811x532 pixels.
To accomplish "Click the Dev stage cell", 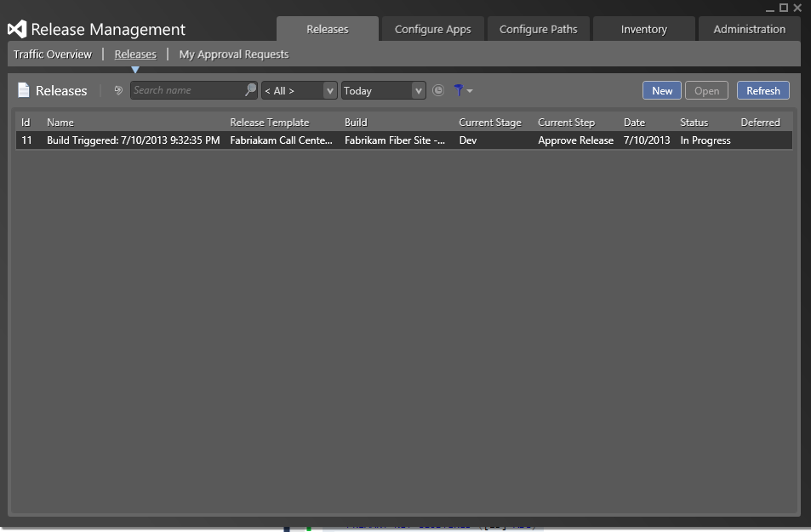I will (468, 140).
